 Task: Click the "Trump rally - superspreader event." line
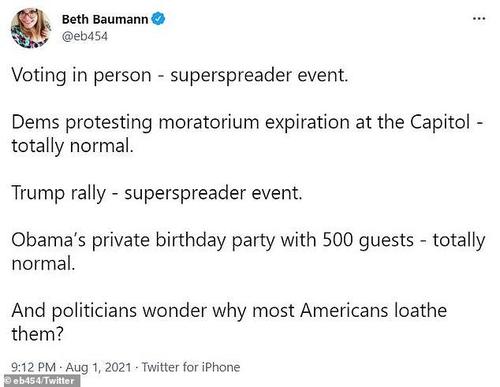[157, 193]
